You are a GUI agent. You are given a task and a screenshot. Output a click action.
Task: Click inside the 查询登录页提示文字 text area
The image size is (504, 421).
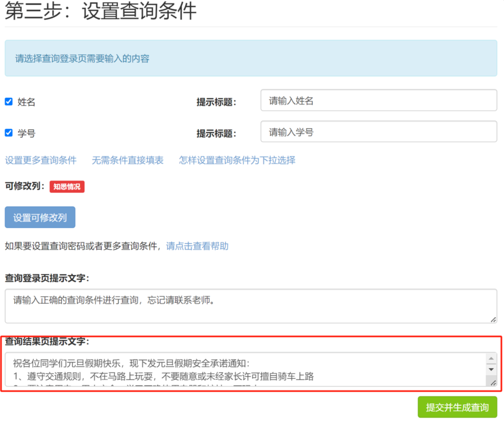247,306
